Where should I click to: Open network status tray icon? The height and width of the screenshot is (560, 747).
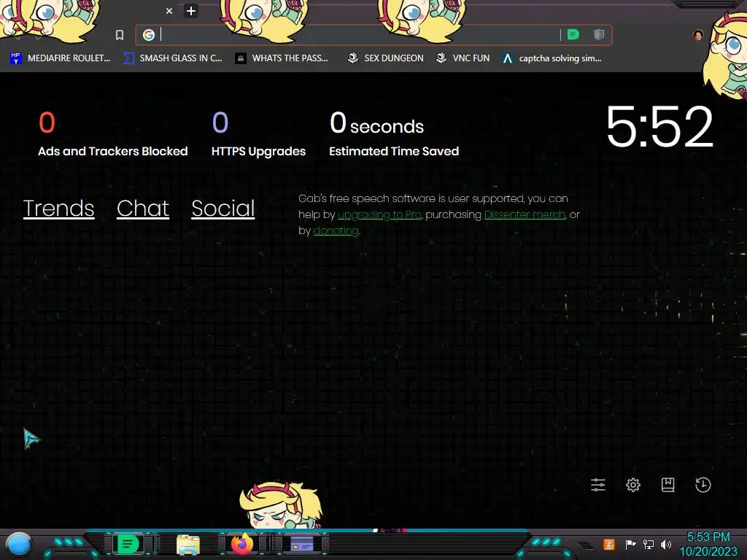point(649,544)
